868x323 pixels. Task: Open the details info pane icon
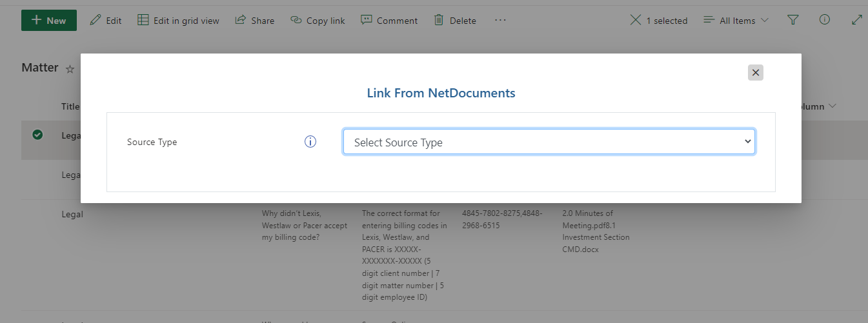click(825, 20)
